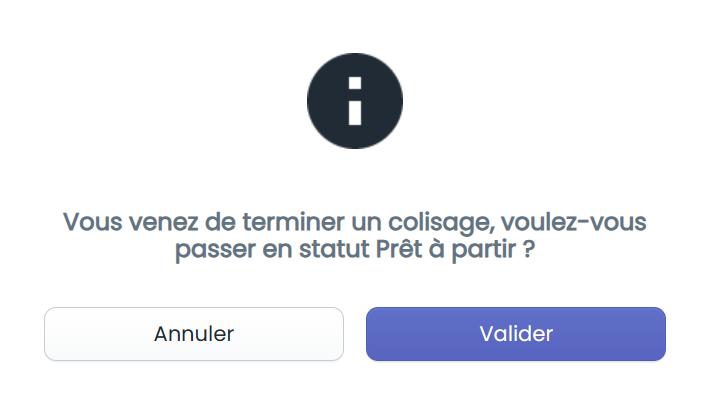Confirm switching to Prêt à partir status
This screenshot has width=717, height=409.
(x=516, y=334)
